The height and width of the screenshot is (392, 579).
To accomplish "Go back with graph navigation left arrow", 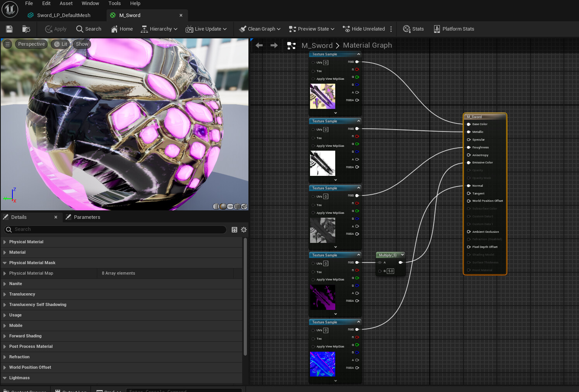I will [259, 45].
